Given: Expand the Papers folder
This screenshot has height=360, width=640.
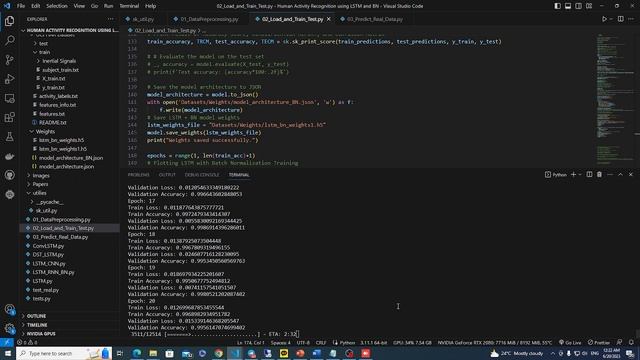Looking at the screenshot, I should [40, 184].
